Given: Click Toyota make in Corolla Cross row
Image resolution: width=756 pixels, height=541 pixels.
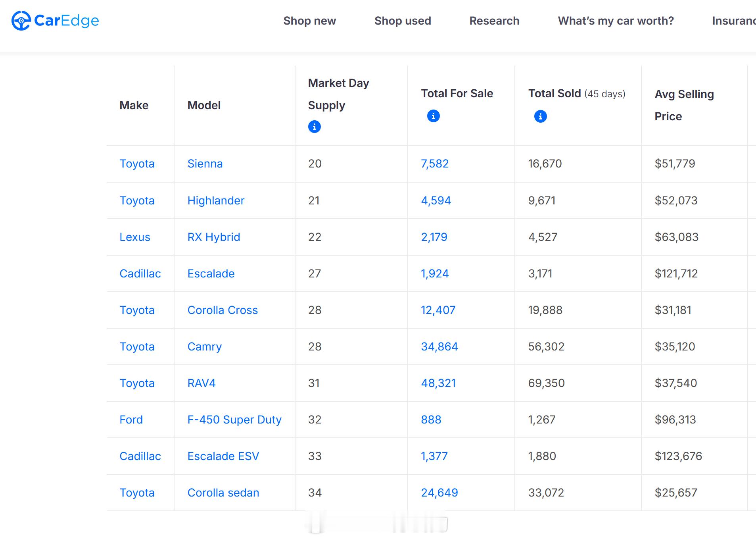Looking at the screenshot, I should tap(137, 310).
